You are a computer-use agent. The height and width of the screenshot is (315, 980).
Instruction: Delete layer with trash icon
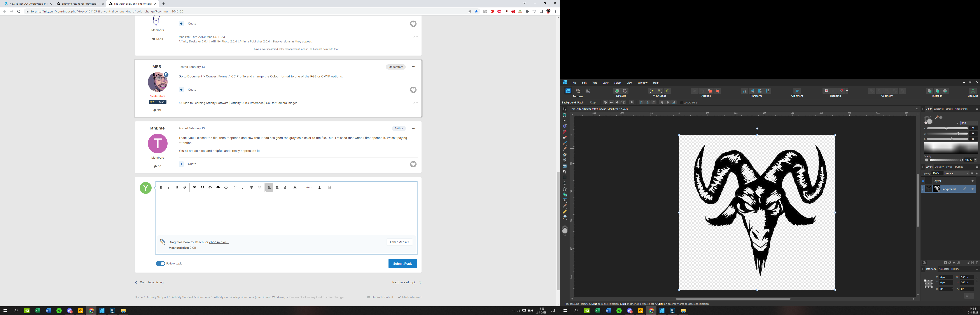tap(977, 263)
